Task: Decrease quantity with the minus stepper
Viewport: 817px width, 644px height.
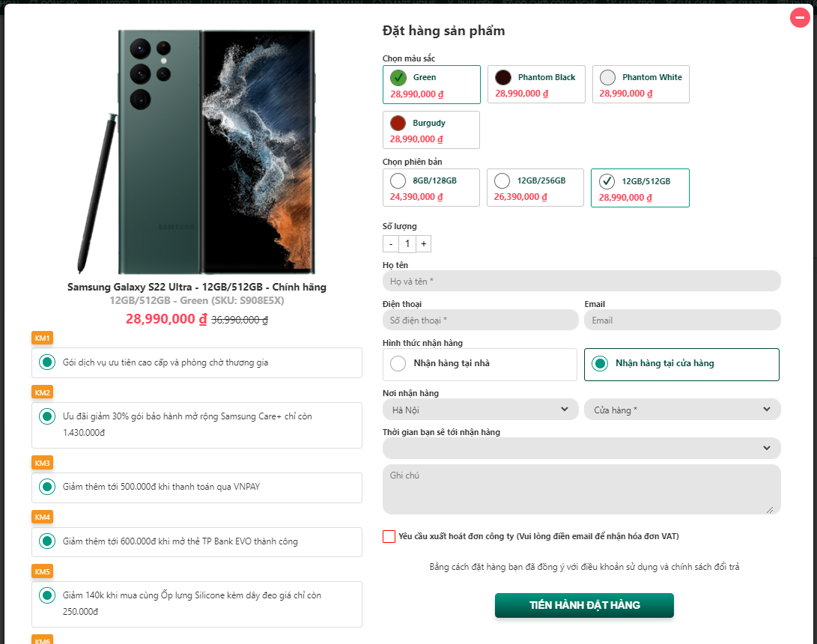Action: pyautogui.click(x=391, y=244)
